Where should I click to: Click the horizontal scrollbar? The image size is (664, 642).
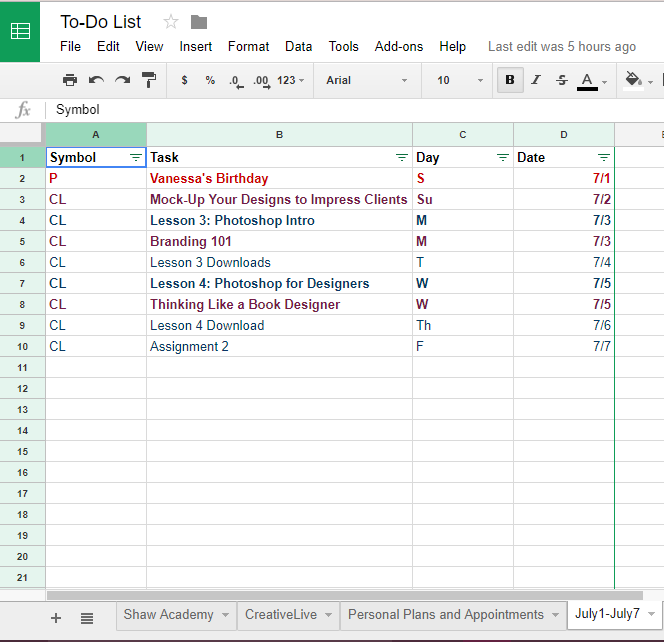click(x=345, y=595)
